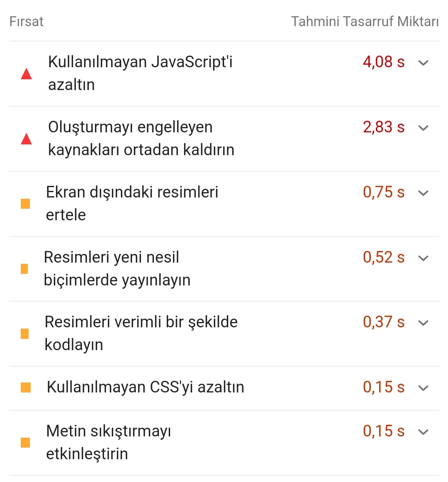The height and width of the screenshot is (482, 448).
Task: Click red triangle beside Oluşturmayı engelleyen kaynakları
Action: [x=26, y=139]
